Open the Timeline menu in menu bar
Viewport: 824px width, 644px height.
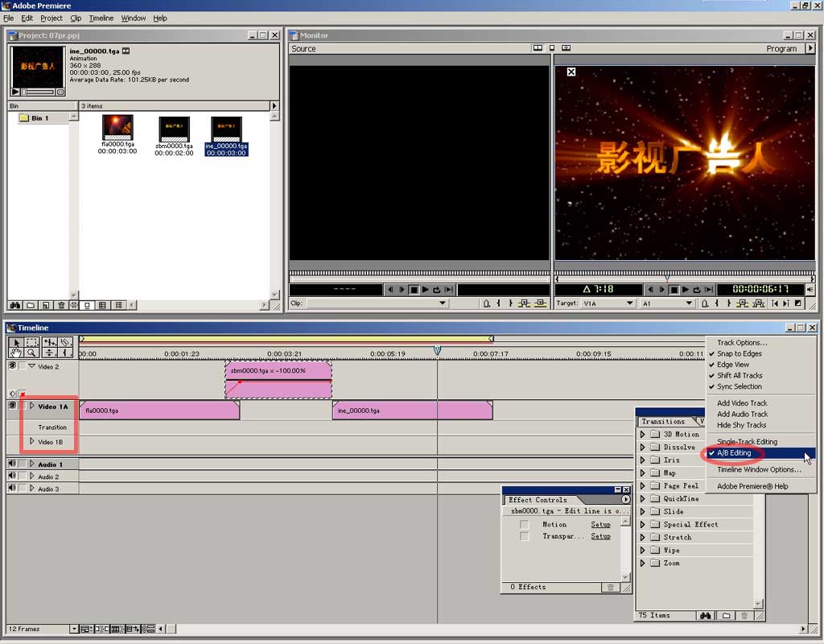pos(101,18)
